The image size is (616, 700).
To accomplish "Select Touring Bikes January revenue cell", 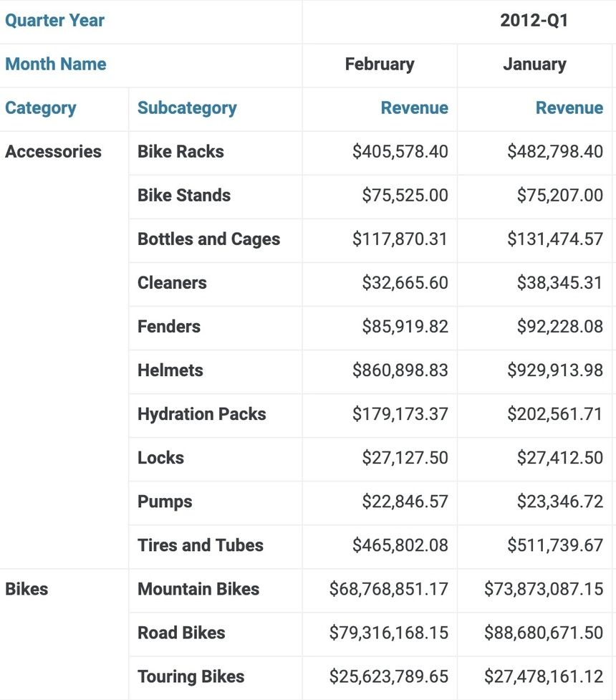I will coord(544,676).
